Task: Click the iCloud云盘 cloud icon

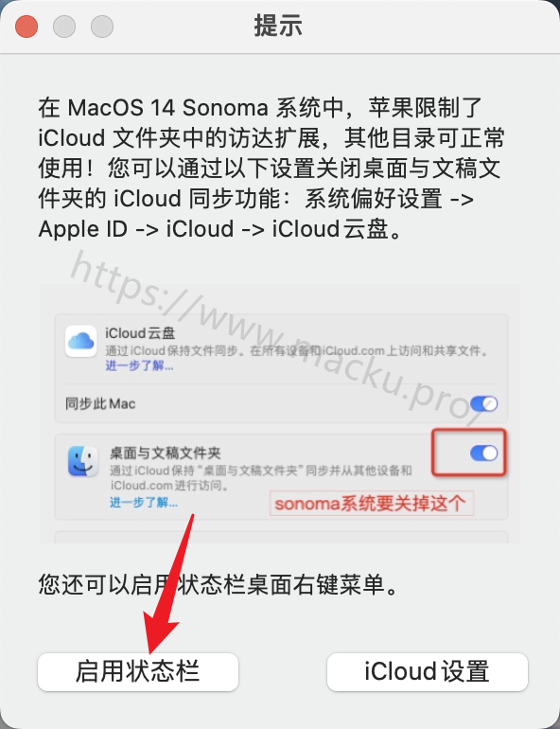Action: click(x=80, y=341)
